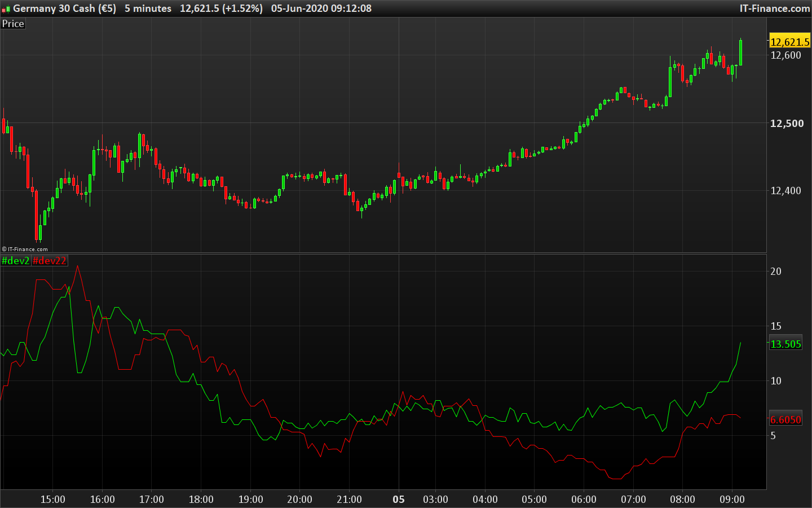Click the 07:00 time axis label
The image size is (812, 508).
[x=633, y=500]
